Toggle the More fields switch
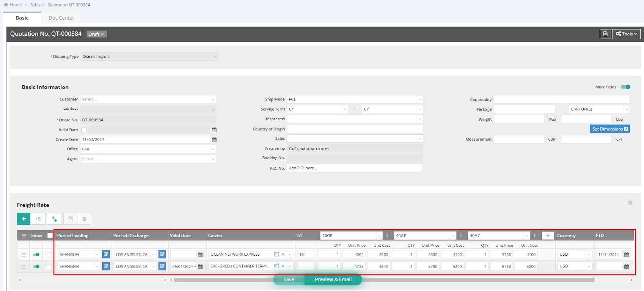 coord(625,87)
